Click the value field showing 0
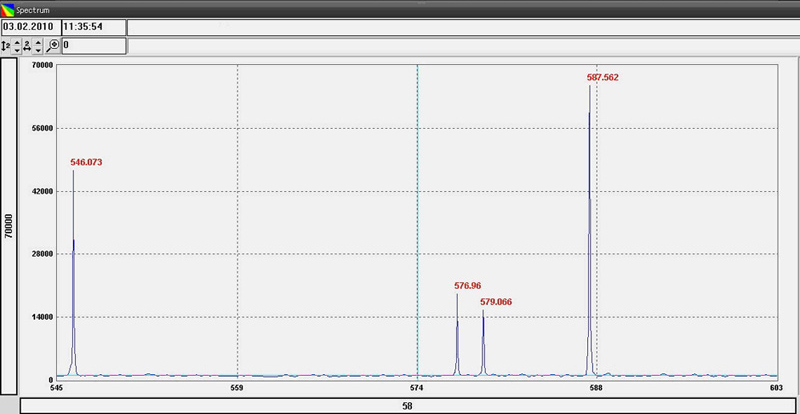This screenshot has height=414, width=800. coord(93,45)
